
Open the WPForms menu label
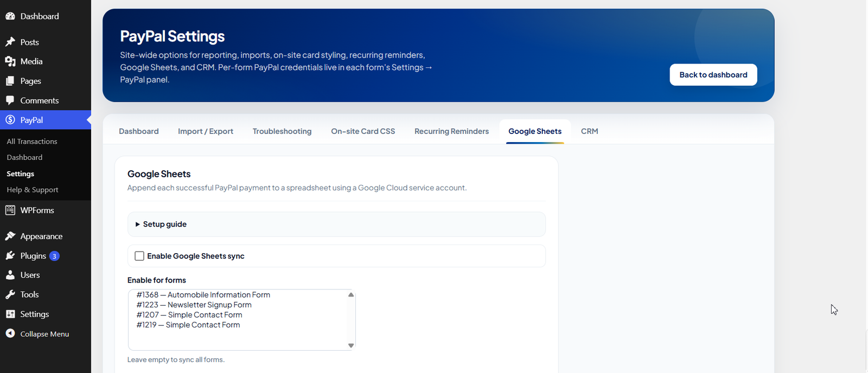click(37, 210)
